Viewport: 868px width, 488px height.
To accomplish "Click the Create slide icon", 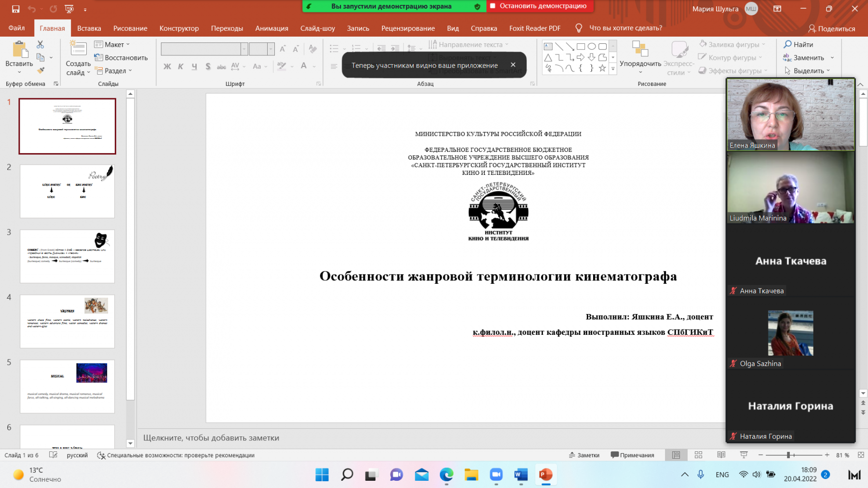I will tap(78, 49).
